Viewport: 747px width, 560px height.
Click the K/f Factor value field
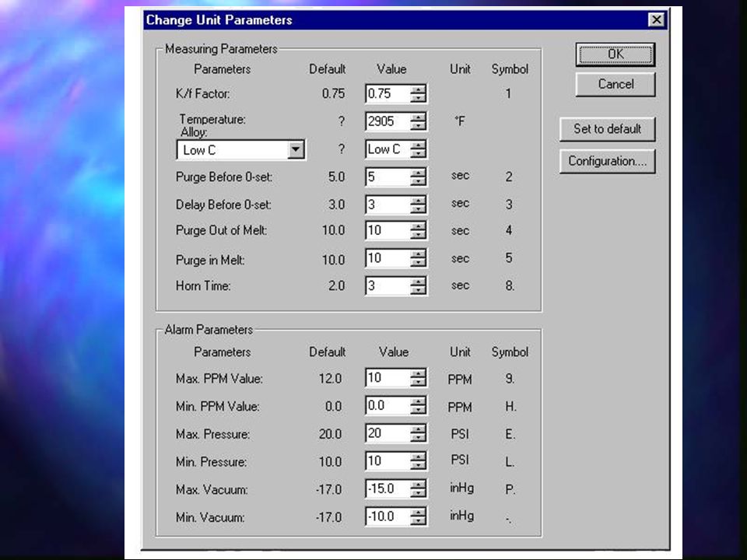coord(388,93)
